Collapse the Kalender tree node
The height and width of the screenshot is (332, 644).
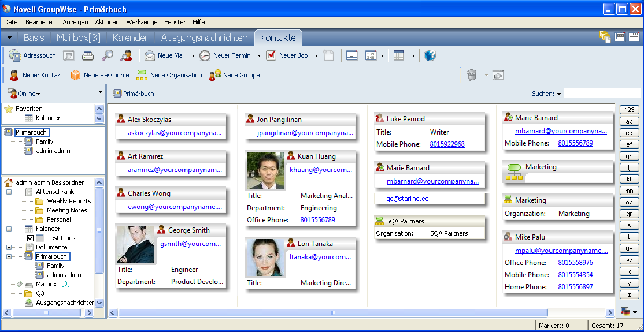tap(9, 229)
